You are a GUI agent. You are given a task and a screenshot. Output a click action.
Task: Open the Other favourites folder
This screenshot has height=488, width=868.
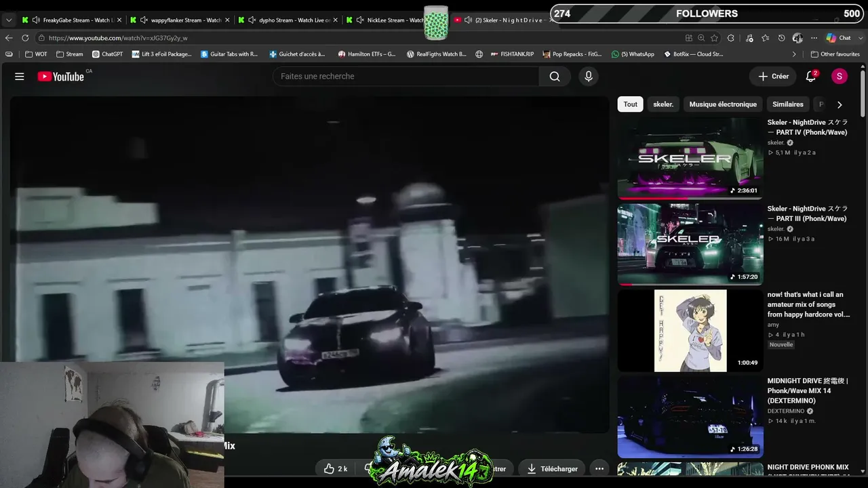[835, 54]
